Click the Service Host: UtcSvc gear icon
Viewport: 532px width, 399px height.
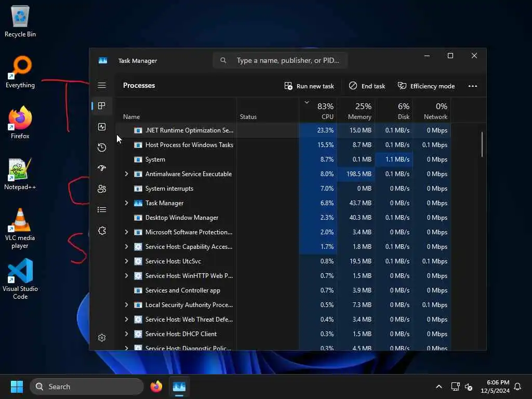click(x=138, y=261)
